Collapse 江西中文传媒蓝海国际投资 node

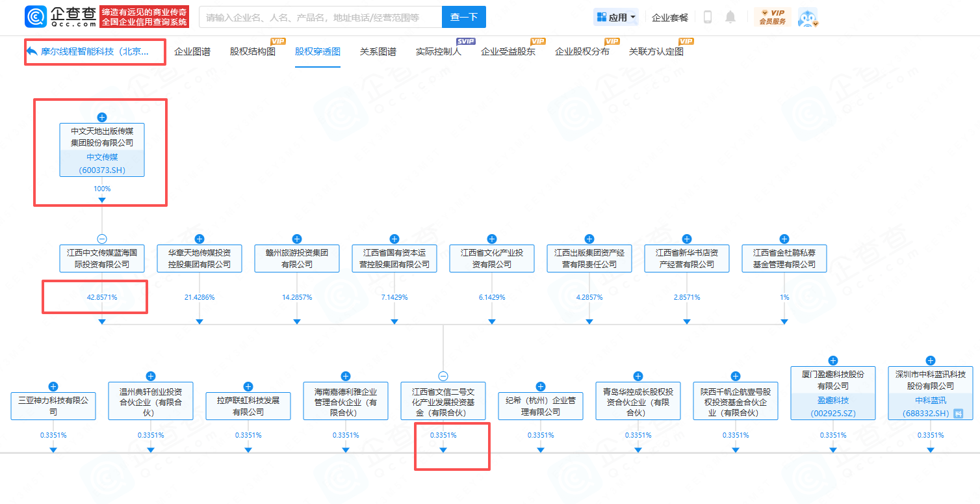click(x=102, y=239)
